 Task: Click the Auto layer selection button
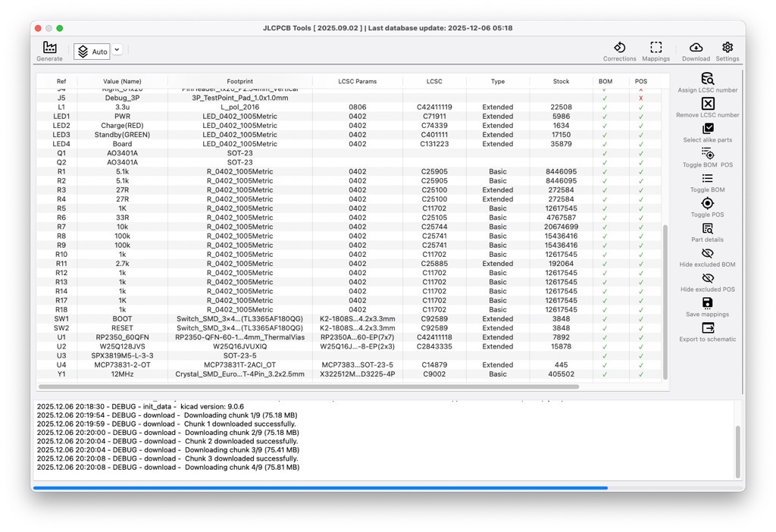(92, 52)
